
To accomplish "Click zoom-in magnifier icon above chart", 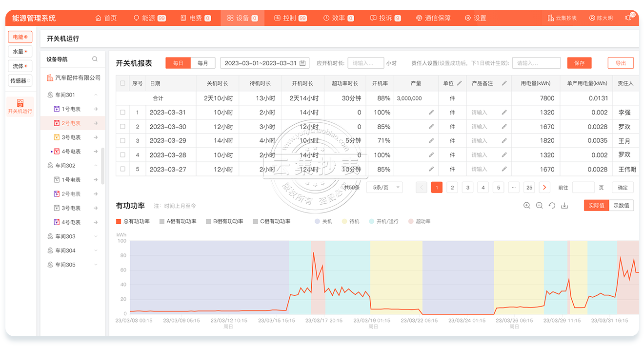I will coord(526,206).
